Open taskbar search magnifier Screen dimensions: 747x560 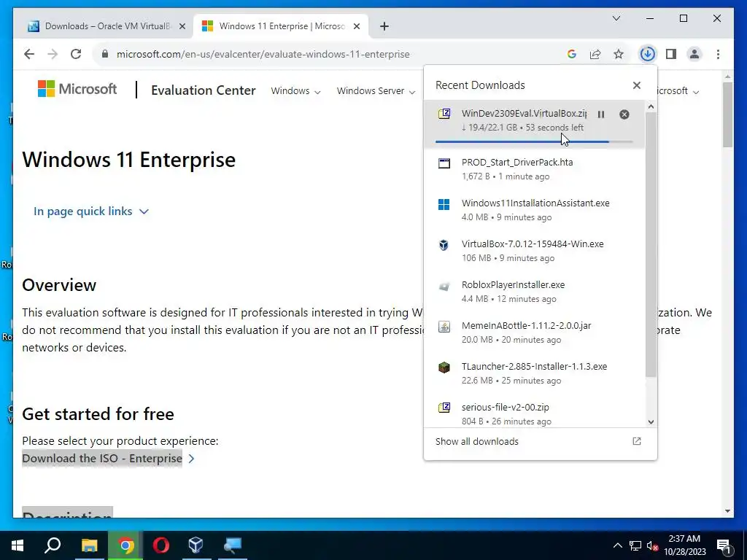click(x=53, y=545)
